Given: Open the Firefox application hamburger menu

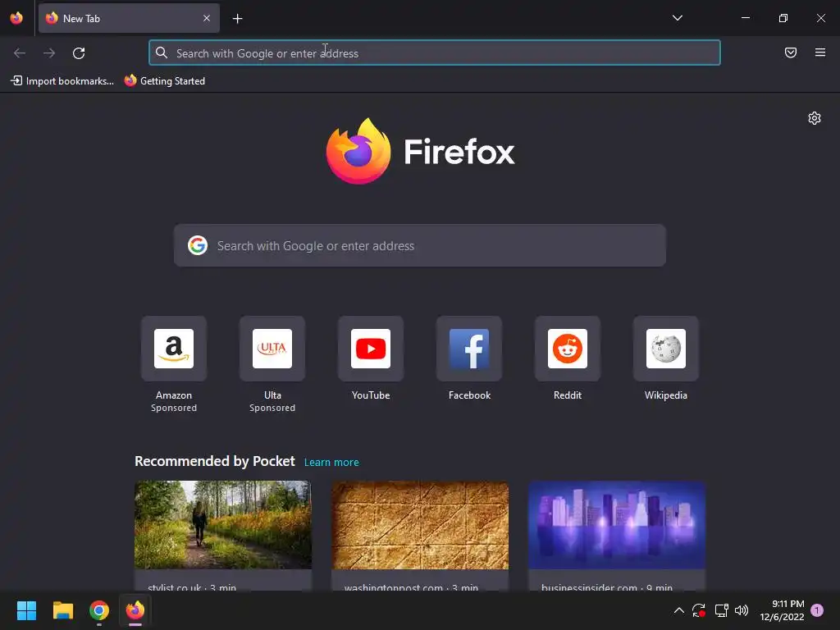Looking at the screenshot, I should pyautogui.click(x=820, y=52).
